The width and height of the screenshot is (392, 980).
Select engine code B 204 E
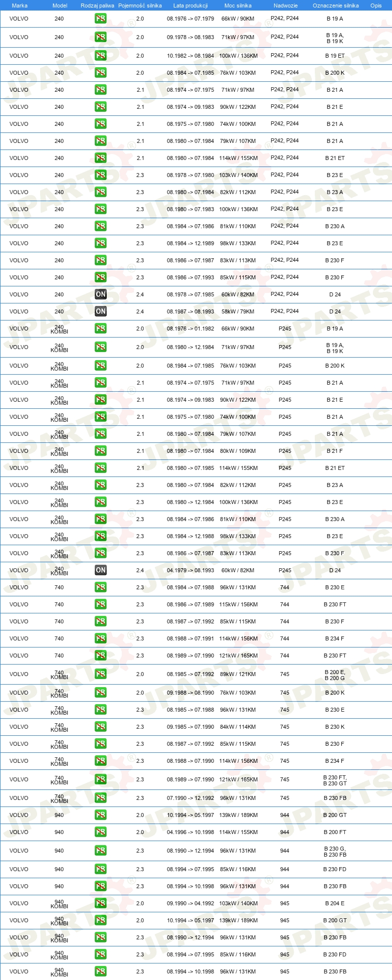click(335, 903)
